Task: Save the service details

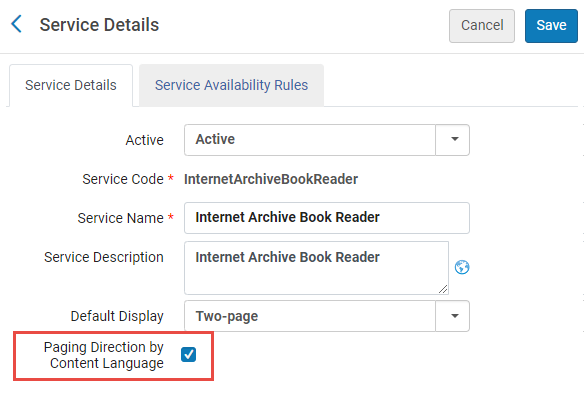Action: pos(551,26)
